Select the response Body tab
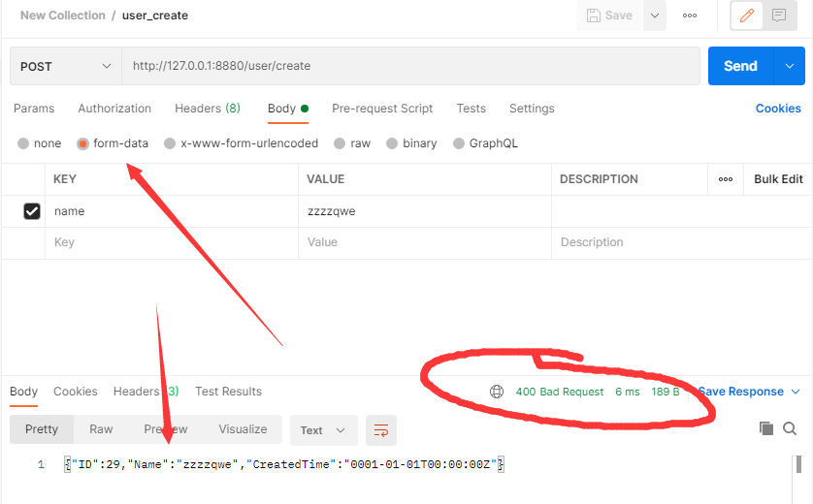The height and width of the screenshot is (504, 813). (x=24, y=392)
